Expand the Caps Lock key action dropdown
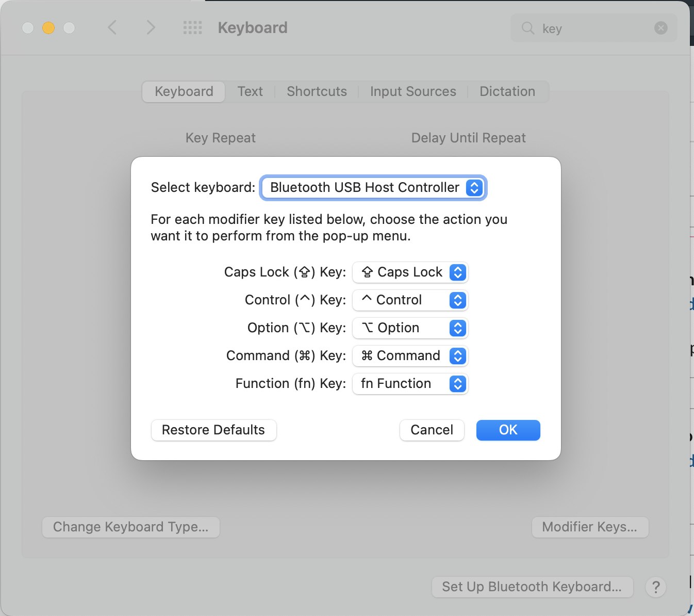Viewport: 694px width, 616px height. (410, 272)
